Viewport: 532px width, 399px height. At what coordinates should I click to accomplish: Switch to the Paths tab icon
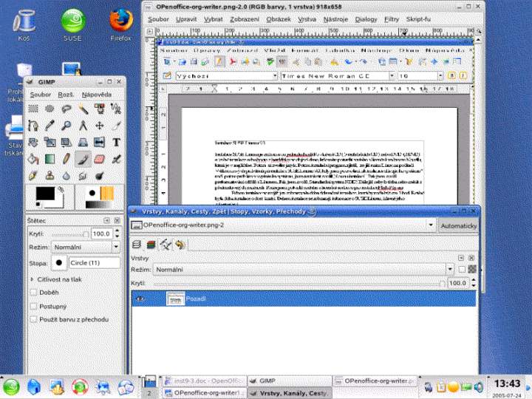coord(166,245)
